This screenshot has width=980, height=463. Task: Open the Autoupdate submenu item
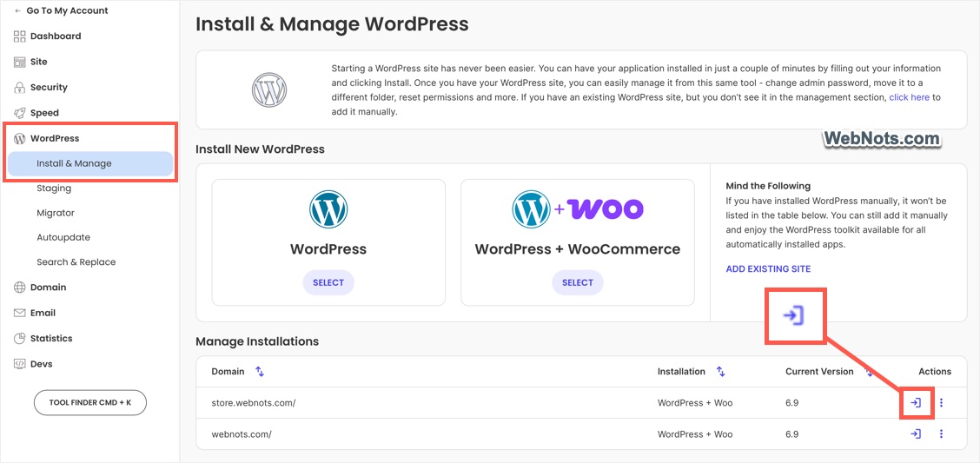[x=63, y=237]
